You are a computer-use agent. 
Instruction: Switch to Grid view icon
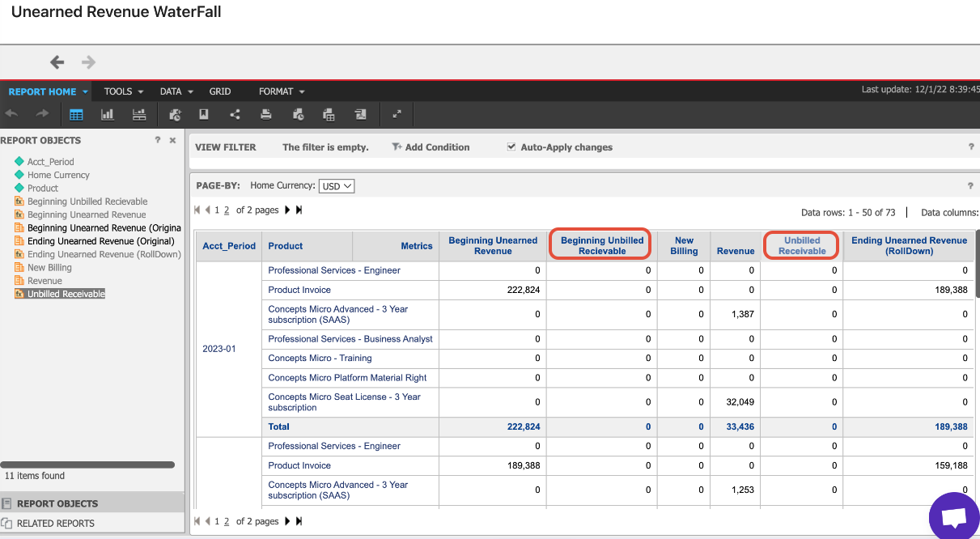click(x=76, y=114)
